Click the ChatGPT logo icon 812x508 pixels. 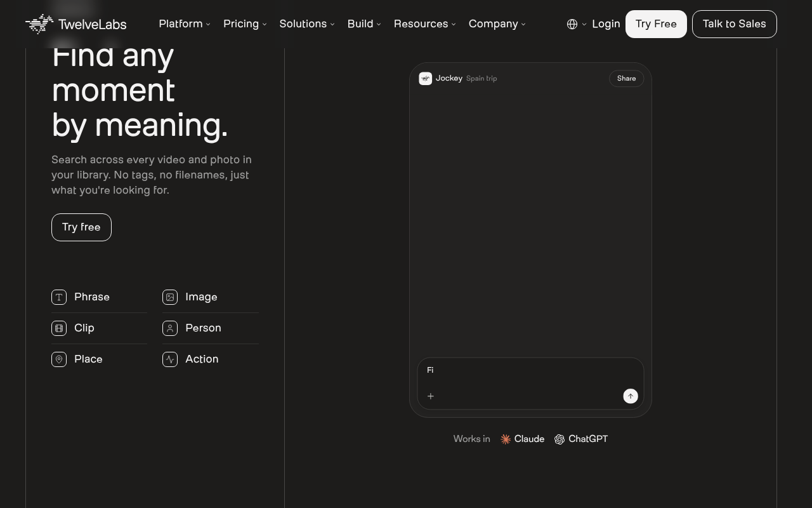click(x=560, y=439)
